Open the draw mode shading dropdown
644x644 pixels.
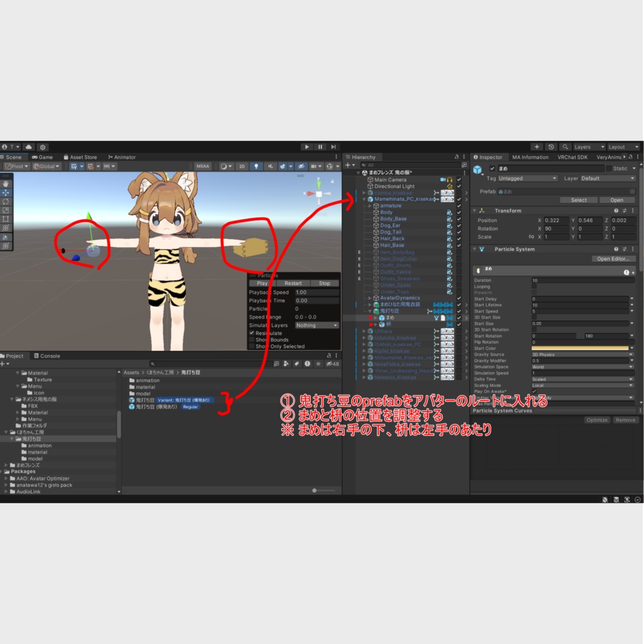(x=226, y=166)
